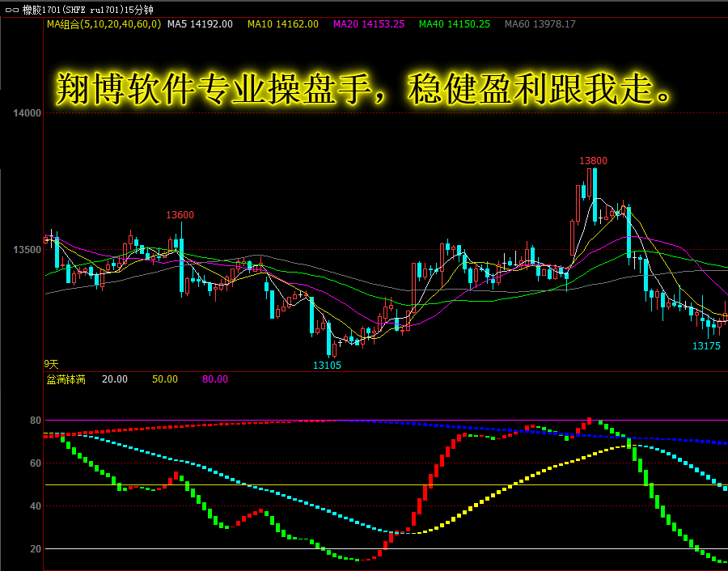Viewport: 728px width, 571px height.
Task: Click the 盆满钵满 indicator name
Action: (66, 379)
